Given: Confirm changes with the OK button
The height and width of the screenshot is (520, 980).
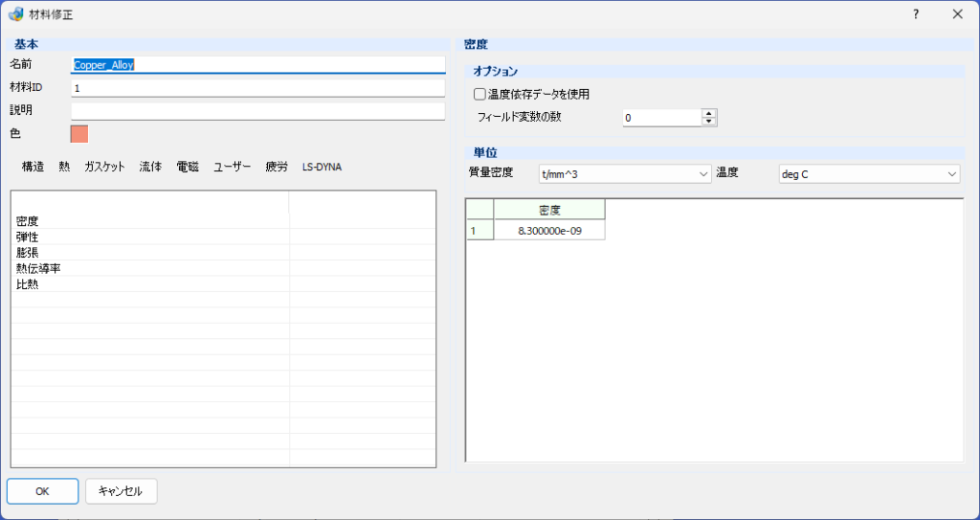Looking at the screenshot, I should (x=42, y=491).
